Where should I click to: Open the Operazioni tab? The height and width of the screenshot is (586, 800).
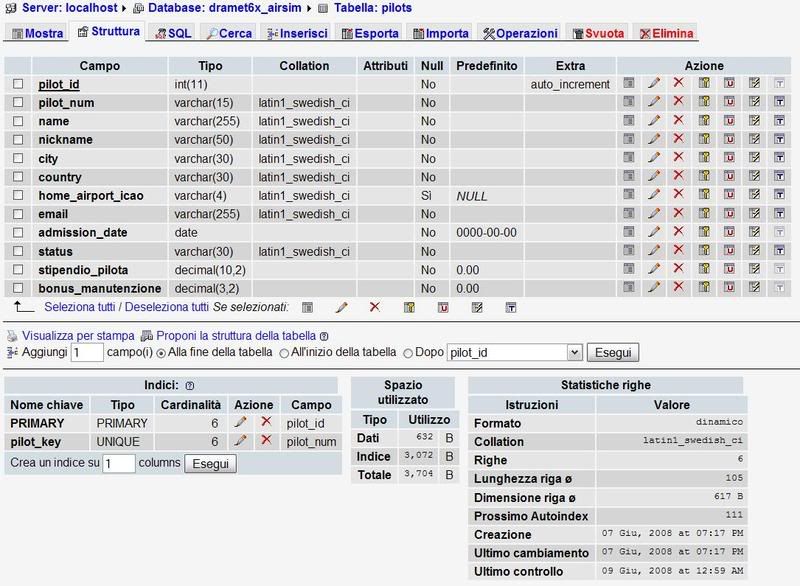tap(520, 33)
